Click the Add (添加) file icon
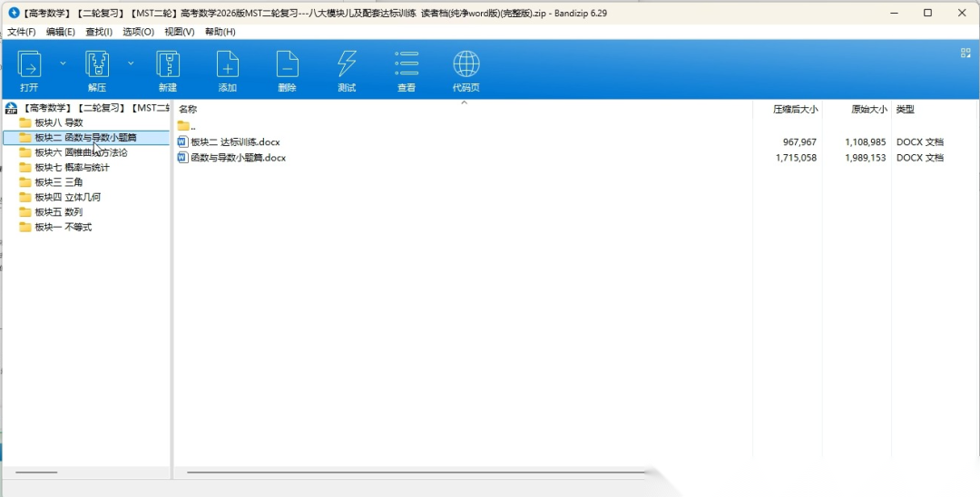 coord(227,65)
